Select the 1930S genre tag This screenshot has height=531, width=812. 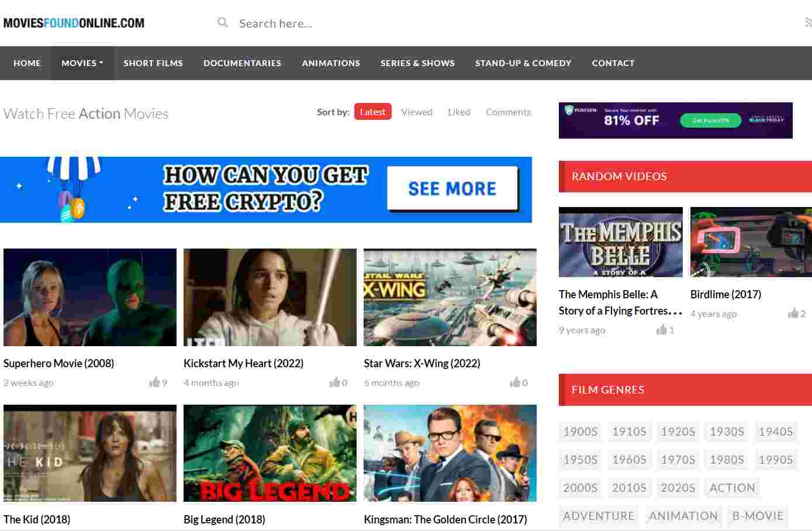tap(727, 432)
